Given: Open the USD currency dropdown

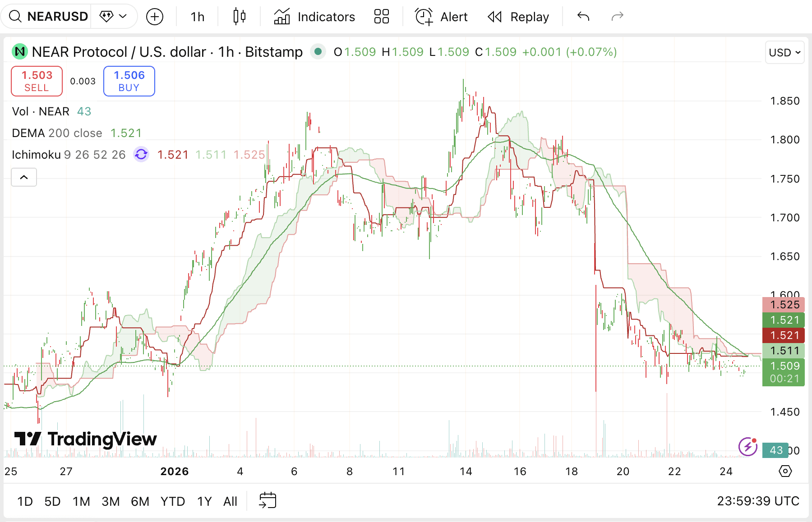Looking at the screenshot, I should (x=784, y=52).
